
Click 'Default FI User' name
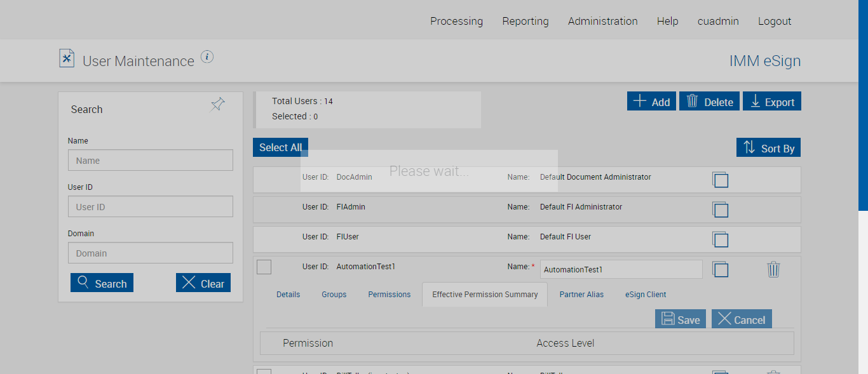(566, 237)
